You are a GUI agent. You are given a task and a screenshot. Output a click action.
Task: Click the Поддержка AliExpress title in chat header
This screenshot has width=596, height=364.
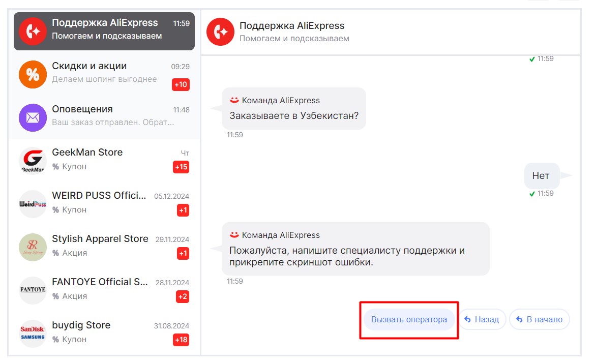coord(292,25)
